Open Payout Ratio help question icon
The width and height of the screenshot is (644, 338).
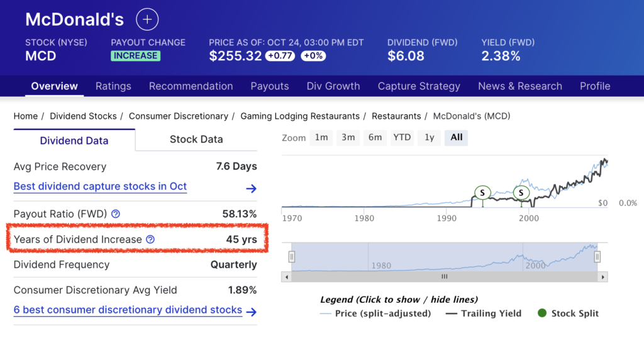point(116,214)
